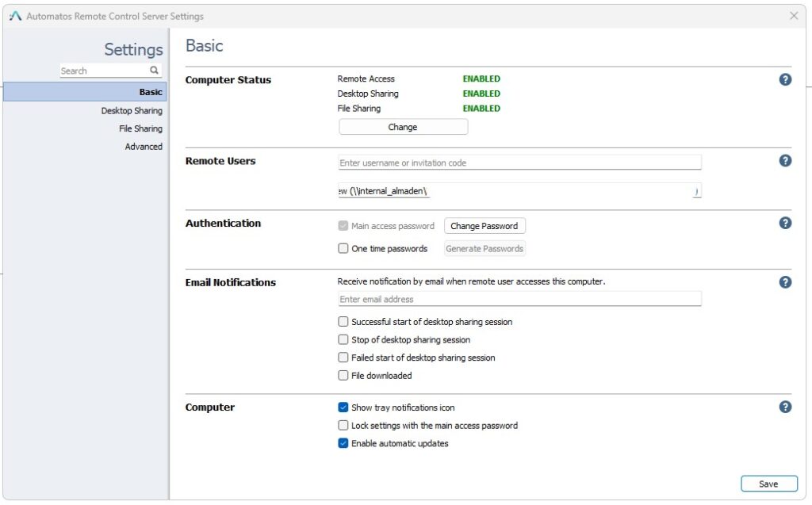Image resolution: width=812 pixels, height=505 pixels.
Task: Click the Automatos logo in title bar
Action: tap(15, 15)
